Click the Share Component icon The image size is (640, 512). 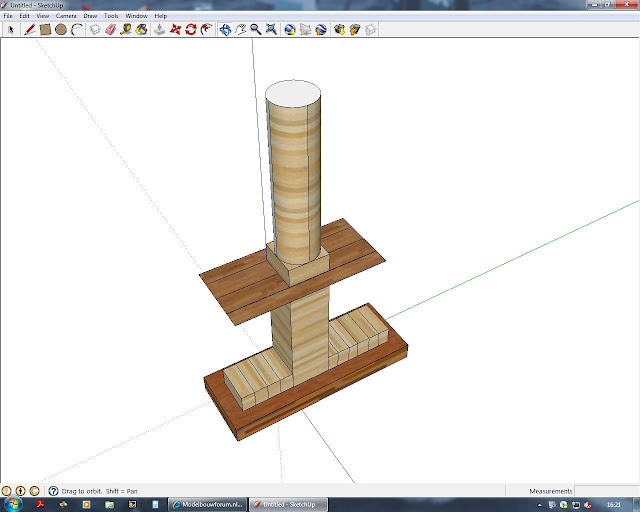tap(370, 29)
